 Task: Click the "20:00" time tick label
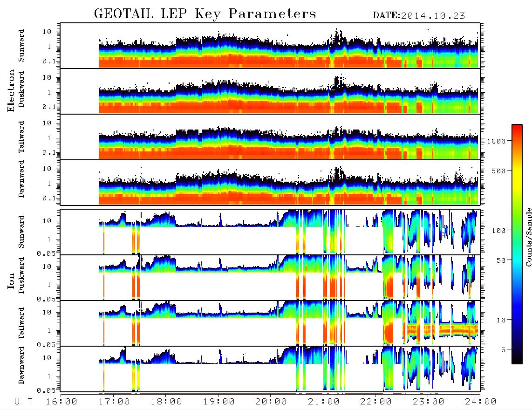(271, 402)
